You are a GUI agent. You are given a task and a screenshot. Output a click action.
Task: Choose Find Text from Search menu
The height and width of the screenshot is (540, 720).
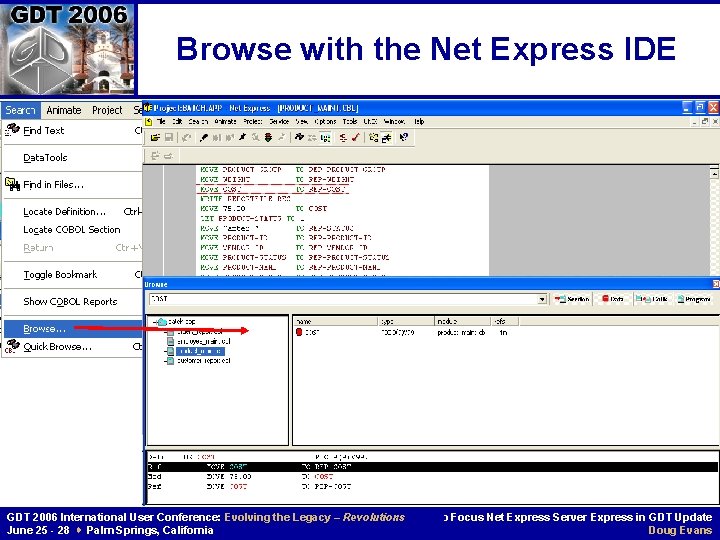click(73, 130)
